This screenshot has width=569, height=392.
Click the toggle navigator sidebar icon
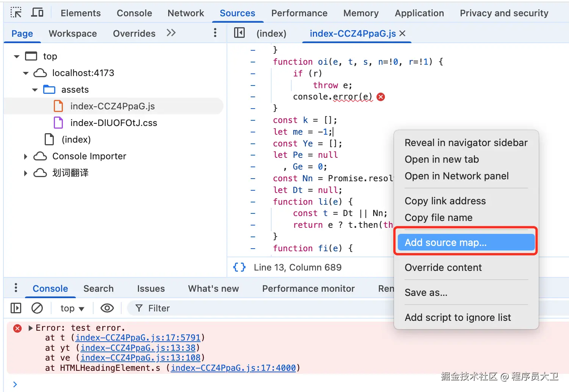[x=239, y=33]
